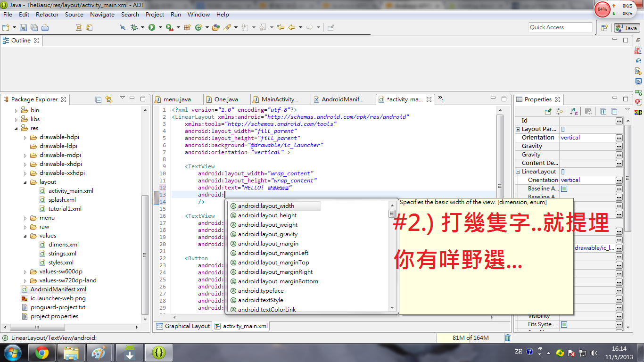The height and width of the screenshot is (362, 644).
Task: Click the Run External Tools icon
Action: [170, 27]
